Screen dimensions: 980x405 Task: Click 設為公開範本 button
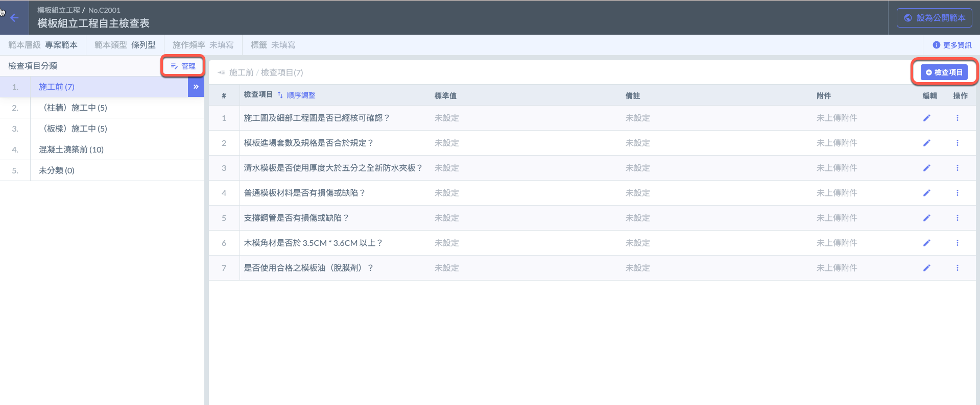point(934,18)
